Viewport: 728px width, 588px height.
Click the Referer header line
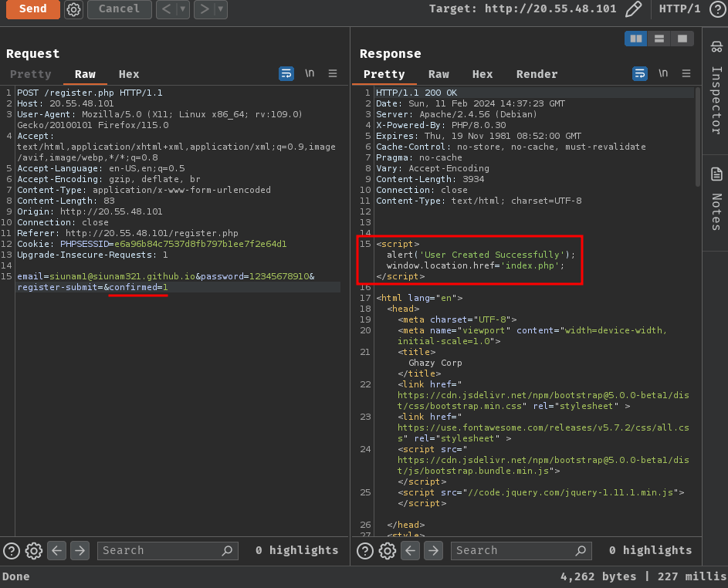click(x=127, y=234)
